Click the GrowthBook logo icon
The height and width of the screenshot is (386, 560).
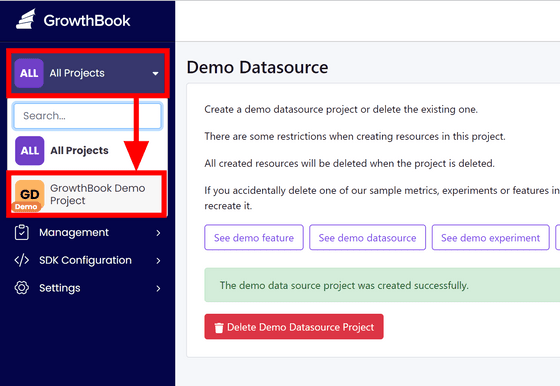pyautogui.click(x=26, y=19)
